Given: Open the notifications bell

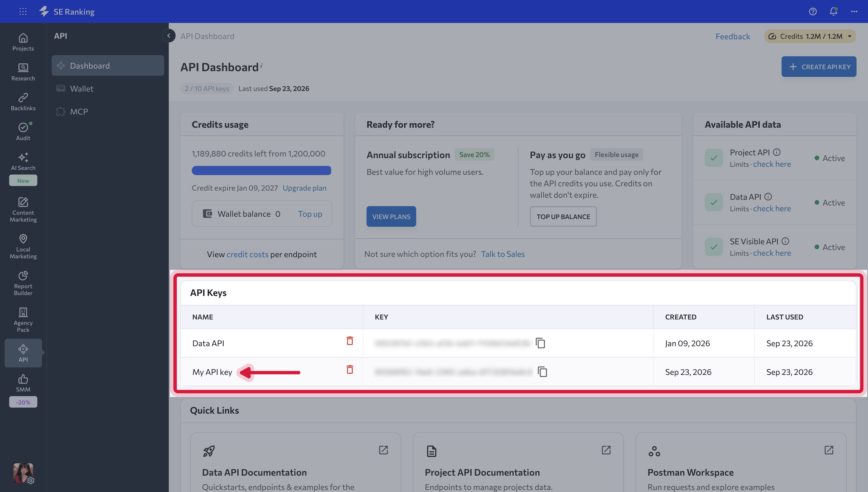Looking at the screenshot, I should pyautogui.click(x=833, y=11).
